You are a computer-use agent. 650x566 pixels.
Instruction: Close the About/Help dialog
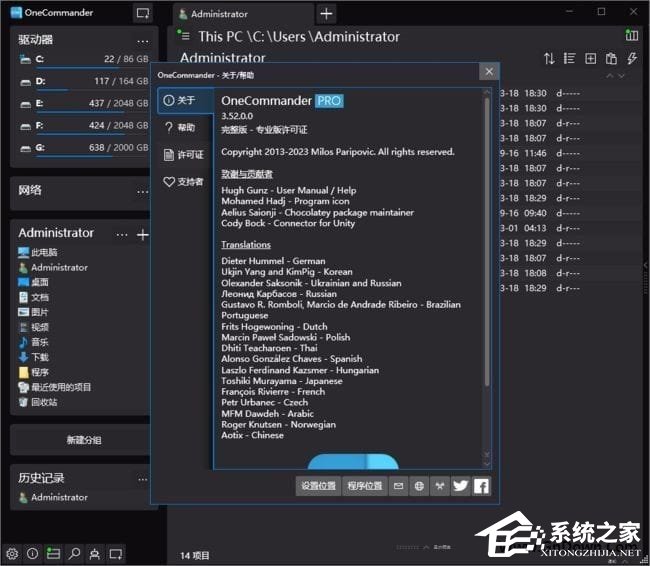(489, 72)
